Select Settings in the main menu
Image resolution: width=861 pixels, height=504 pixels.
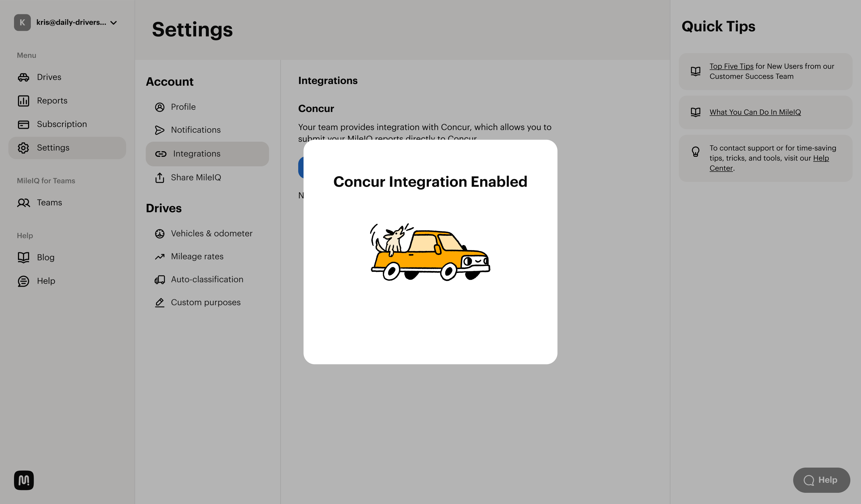pyautogui.click(x=67, y=148)
